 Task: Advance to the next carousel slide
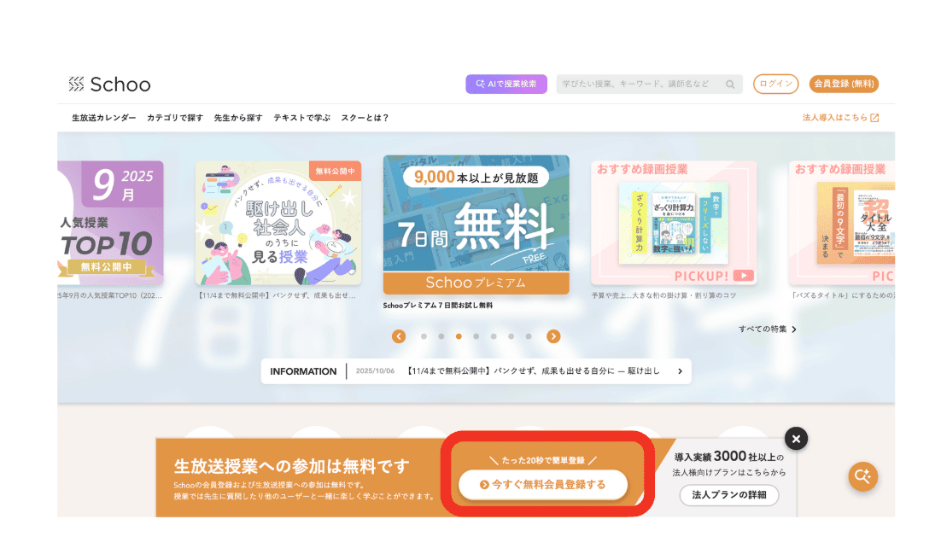pos(553,336)
